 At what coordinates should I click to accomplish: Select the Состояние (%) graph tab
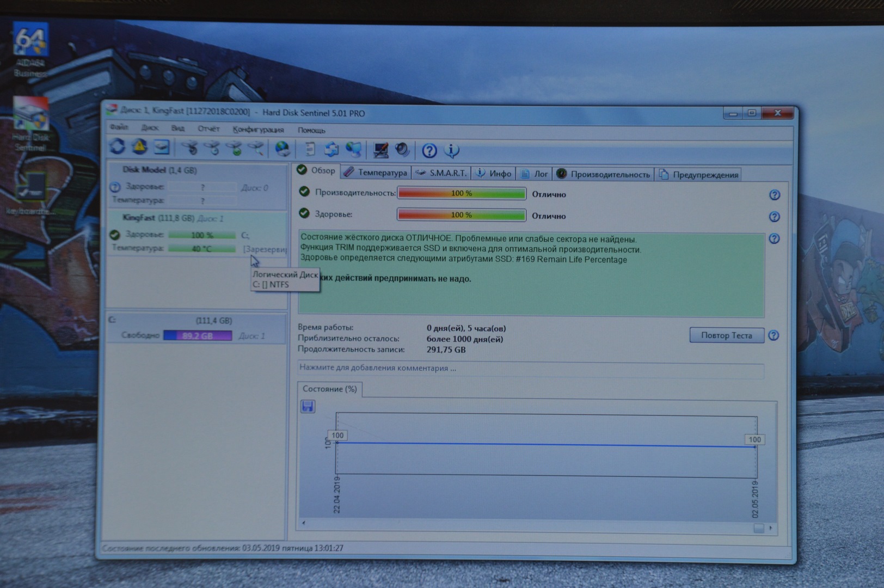tap(330, 389)
